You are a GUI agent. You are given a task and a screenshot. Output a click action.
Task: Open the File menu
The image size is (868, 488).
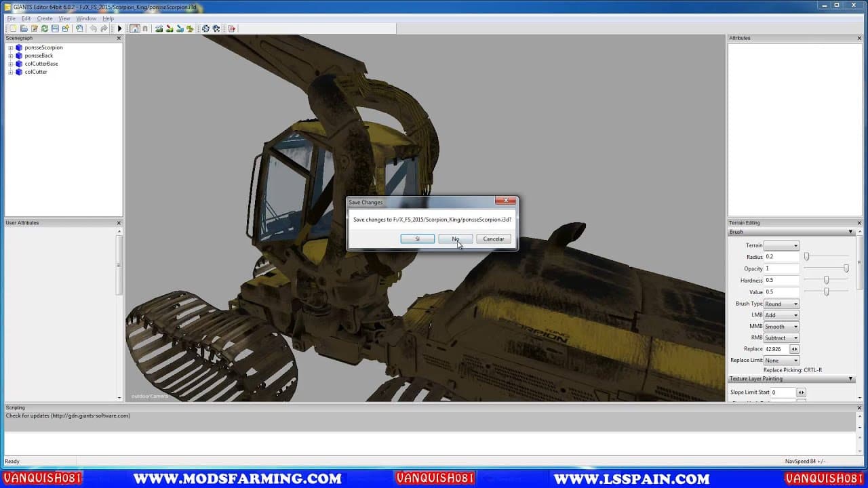(11, 18)
